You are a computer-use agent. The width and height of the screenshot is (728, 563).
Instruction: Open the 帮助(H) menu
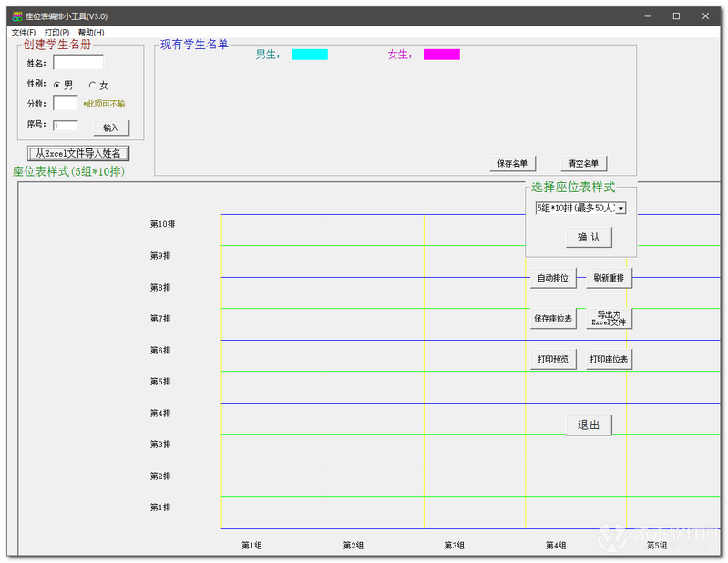91,32
